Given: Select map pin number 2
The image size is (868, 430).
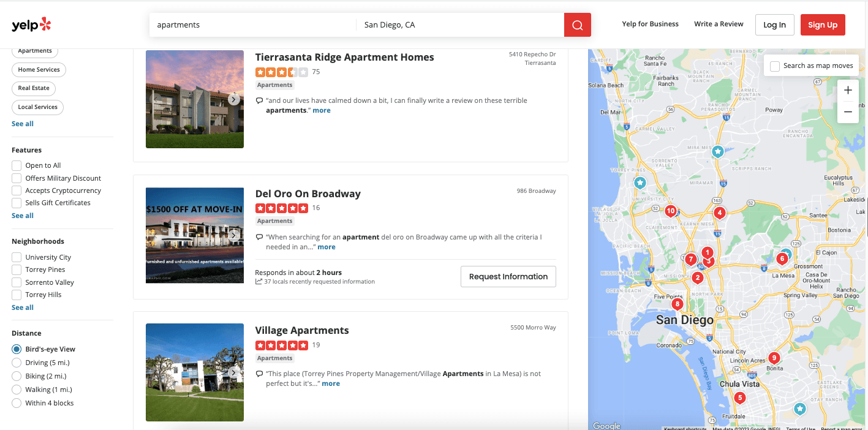Looking at the screenshot, I should pos(696,277).
